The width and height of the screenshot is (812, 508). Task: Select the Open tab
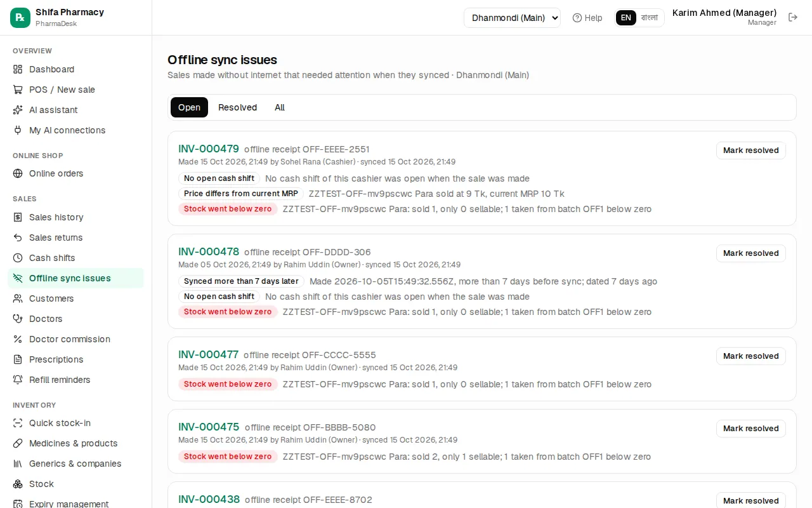[x=189, y=107]
